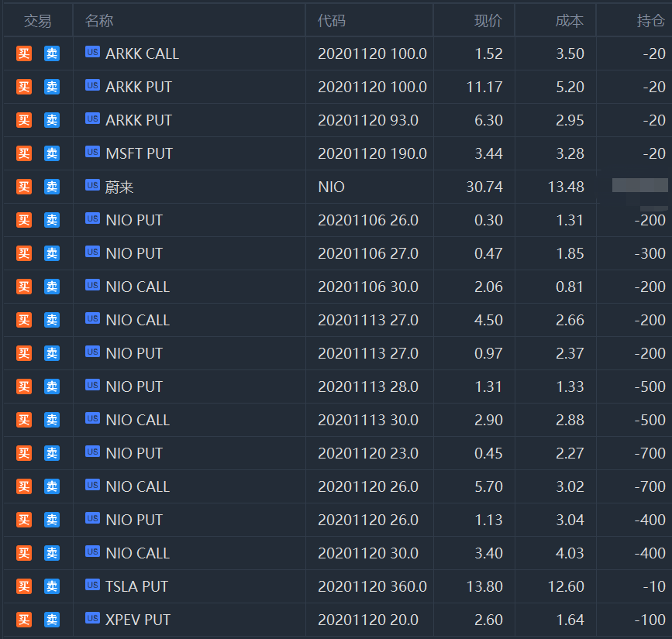The width and height of the screenshot is (672, 639).
Task: Select the MSFT PUT name
Action: (x=139, y=153)
